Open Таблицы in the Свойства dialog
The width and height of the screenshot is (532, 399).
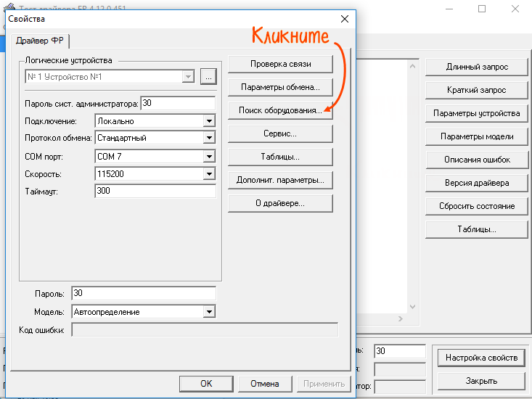click(280, 157)
